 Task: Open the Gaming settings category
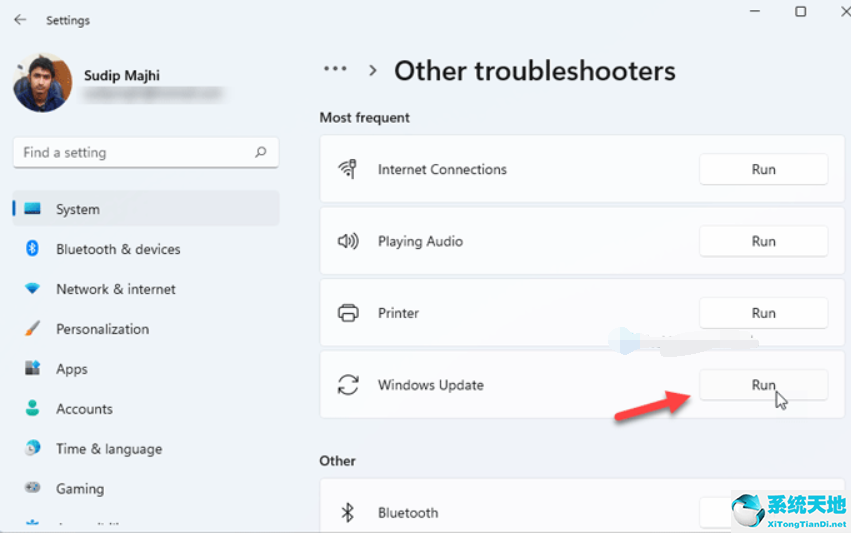pyautogui.click(x=80, y=489)
